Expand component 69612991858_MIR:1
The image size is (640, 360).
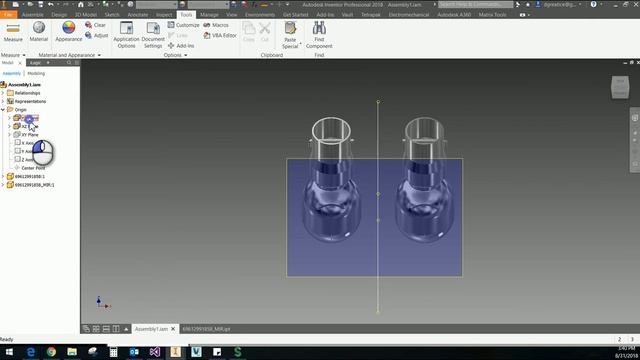click(3, 184)
